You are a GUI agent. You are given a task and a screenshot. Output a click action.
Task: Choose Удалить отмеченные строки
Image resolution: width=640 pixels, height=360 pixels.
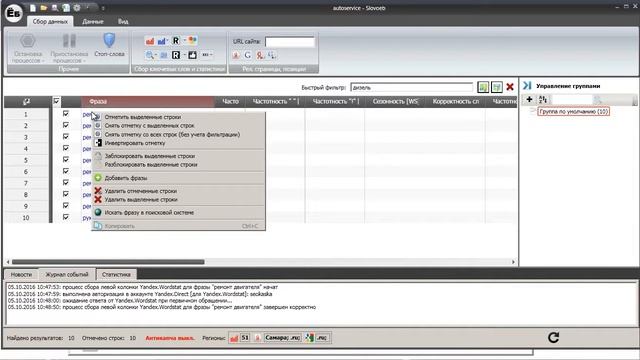click(x=179, y=191)
